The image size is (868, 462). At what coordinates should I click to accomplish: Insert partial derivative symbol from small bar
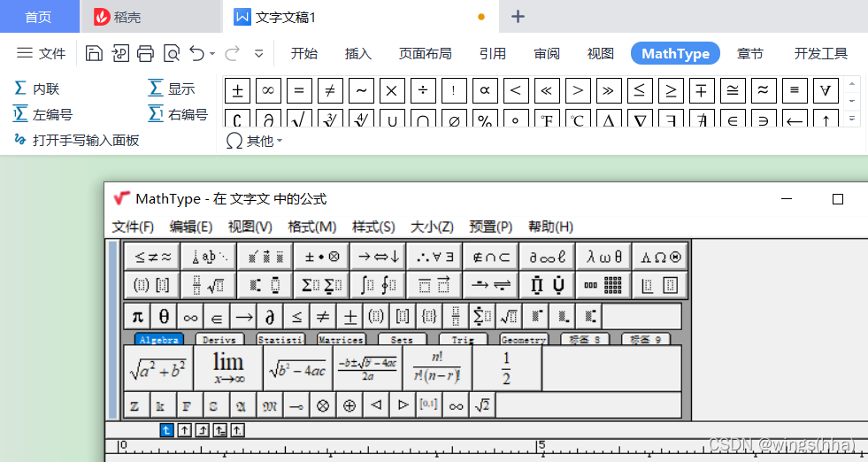pos(270,317)
